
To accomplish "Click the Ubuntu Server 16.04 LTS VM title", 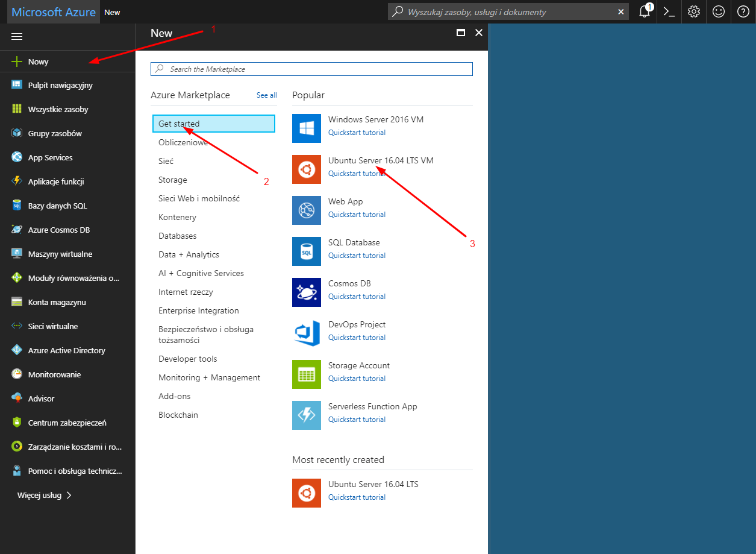I will pos(381,160).
